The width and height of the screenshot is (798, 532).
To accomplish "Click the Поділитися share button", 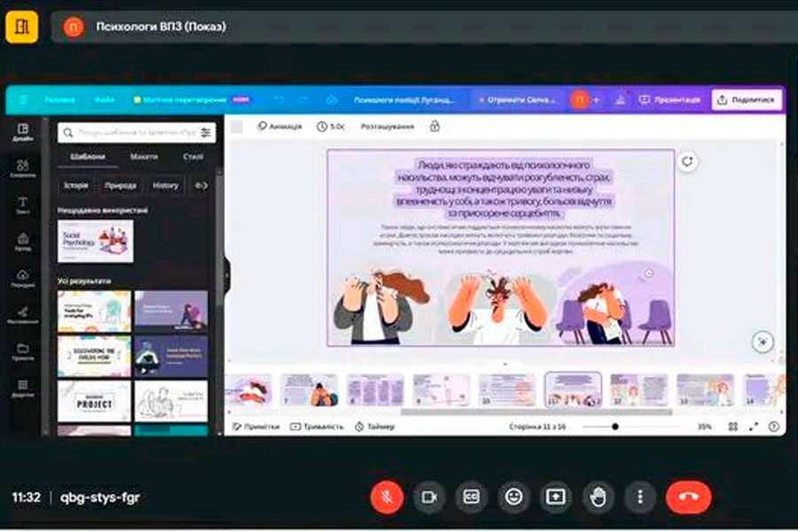I will 747,100.
